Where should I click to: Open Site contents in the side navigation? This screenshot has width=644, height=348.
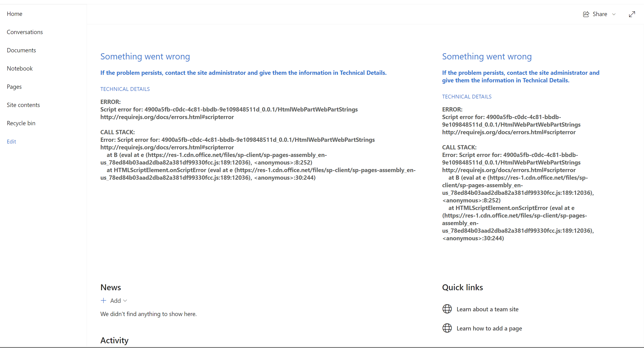pyautogui.click(x=23, y=105)
